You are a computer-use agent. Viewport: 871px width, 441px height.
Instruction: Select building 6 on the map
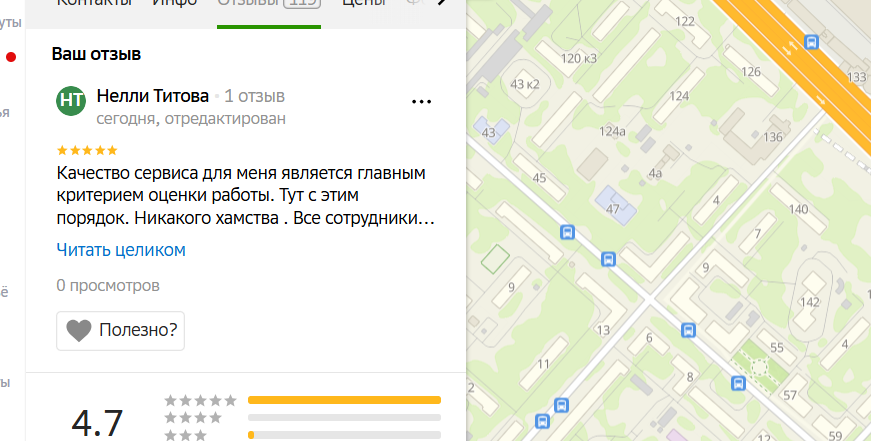pos(649,339)
